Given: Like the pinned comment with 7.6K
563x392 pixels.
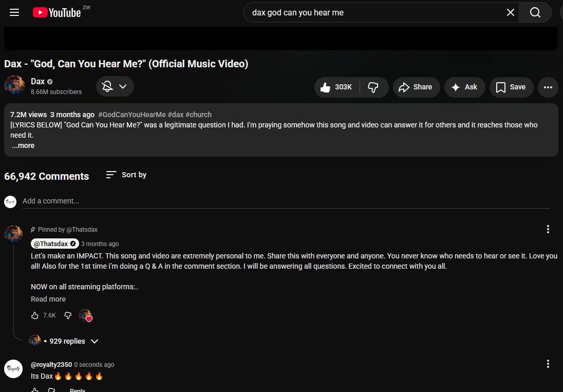Looking at the screenshot, I should click(35, 315).
